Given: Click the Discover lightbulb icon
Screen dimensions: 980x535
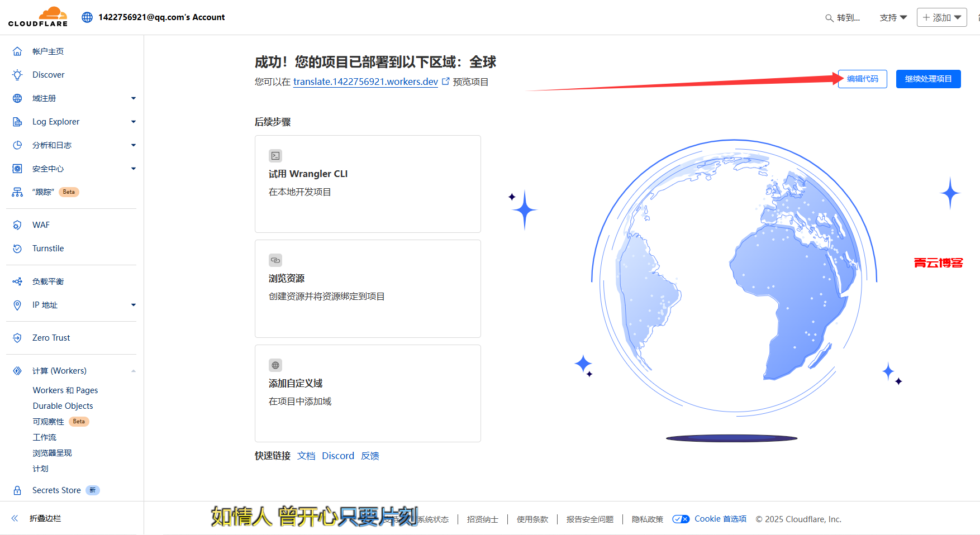Looking at the screenshot, I should [17, 75].
